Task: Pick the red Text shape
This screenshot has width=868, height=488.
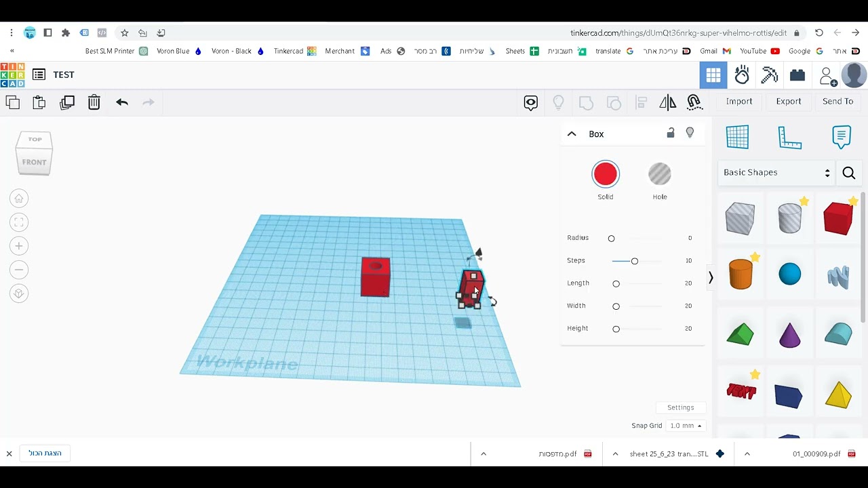Action: click(741, 391)
